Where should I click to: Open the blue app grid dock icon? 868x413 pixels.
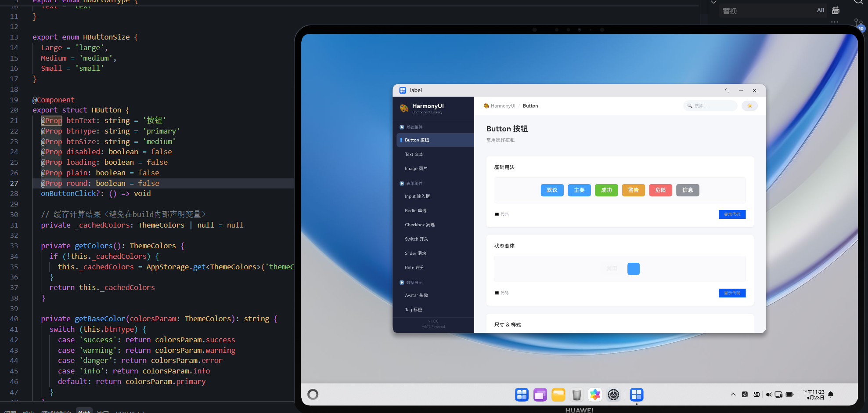(x=522, y=395)
